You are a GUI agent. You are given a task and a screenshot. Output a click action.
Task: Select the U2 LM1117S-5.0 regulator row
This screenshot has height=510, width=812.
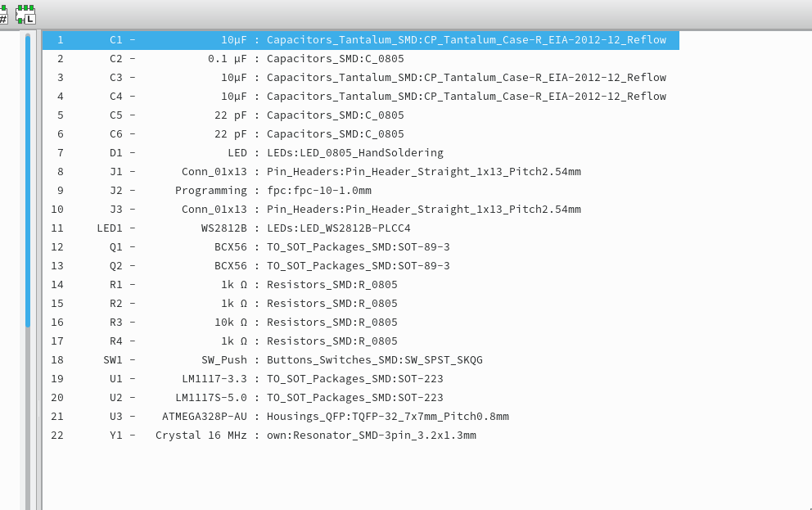click(361, 398)
